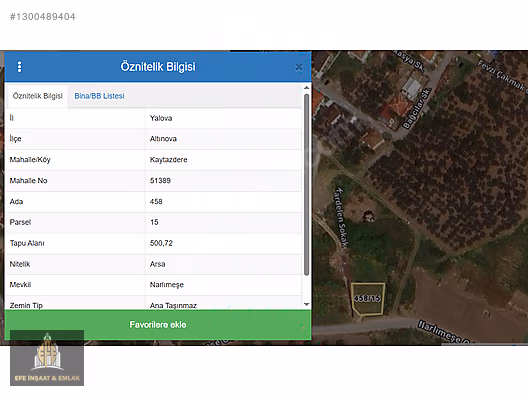Image resolution: width=528 pixels, height=396 pixels.
Task: Click the Nitelik value Arsa
Action: tap(157, 264)
